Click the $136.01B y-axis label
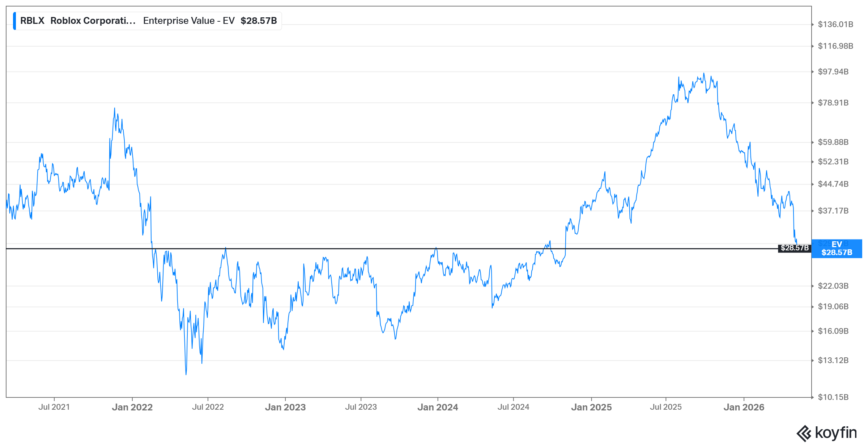Viewport: 868px width, 448px height. (835, 24)
